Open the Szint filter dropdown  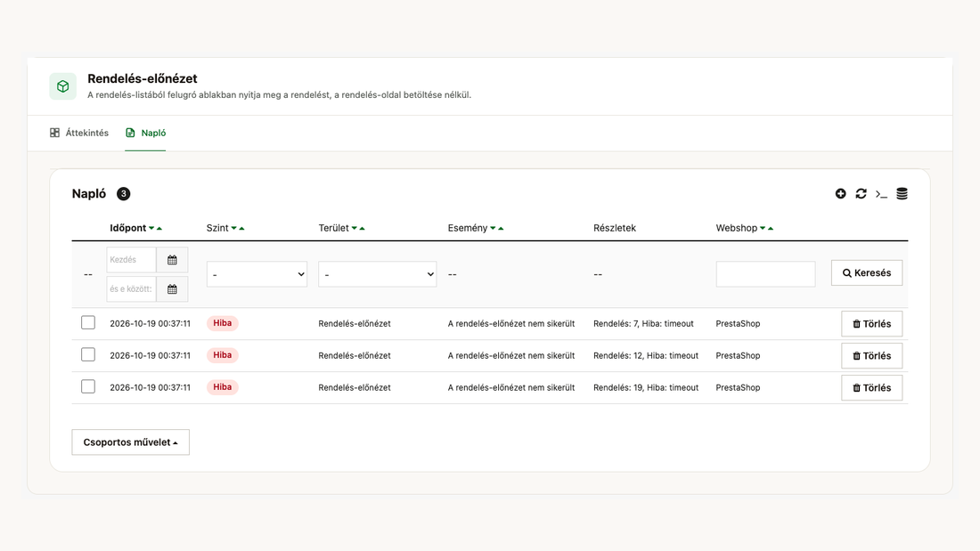257,274
